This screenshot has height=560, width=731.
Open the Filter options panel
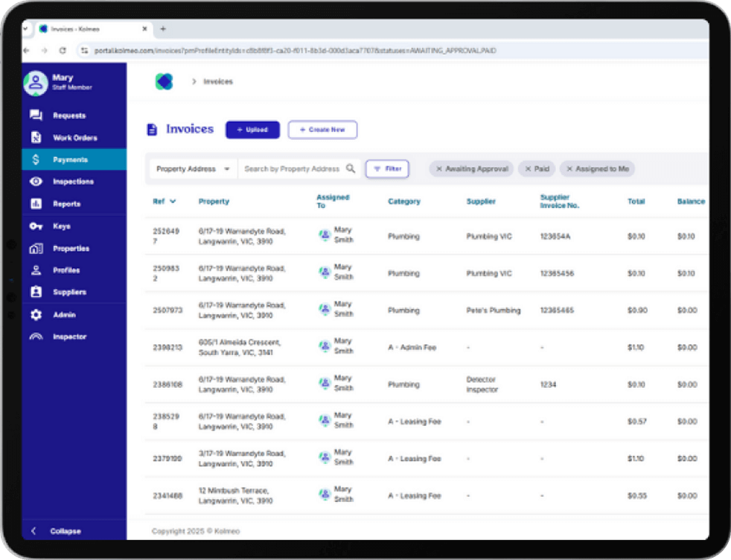[387, 169]
